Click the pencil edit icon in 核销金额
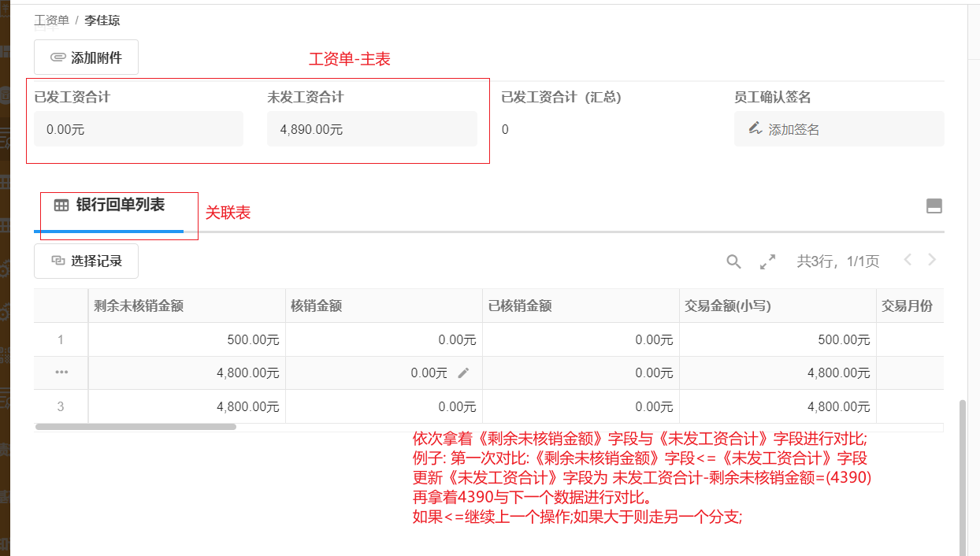Viewport: 980px width, 556px height. 463,373
